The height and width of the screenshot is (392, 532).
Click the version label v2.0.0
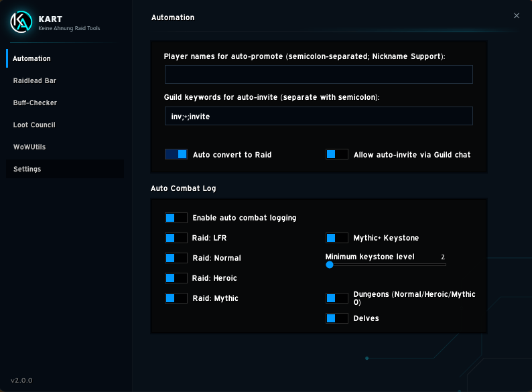click(21, 380)
